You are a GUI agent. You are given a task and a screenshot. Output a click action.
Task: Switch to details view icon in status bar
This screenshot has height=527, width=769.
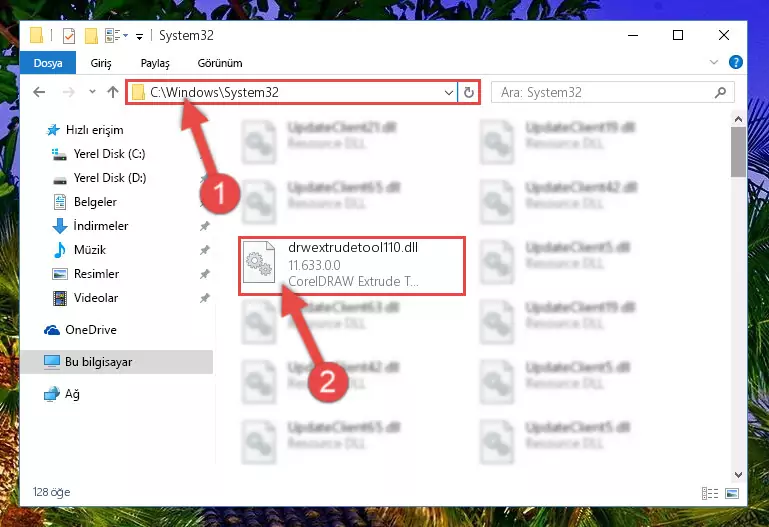click(710, 493)
